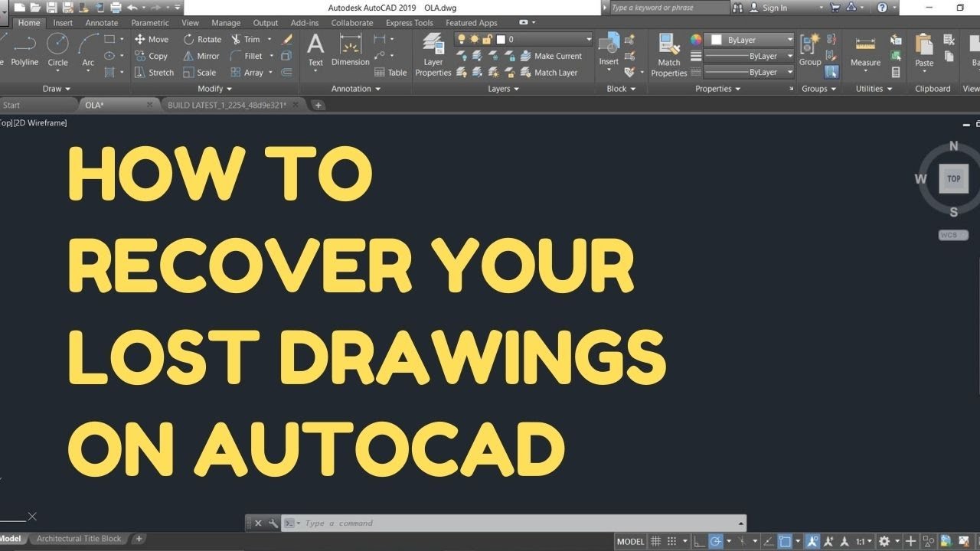Open the ByLayer color dropdown
The image size is (980, 551).
pos(750,39)
